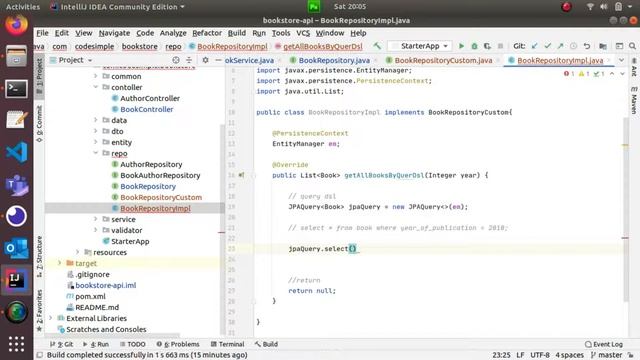Open Files manager from the dock
This screenshot has height=360, width=640.
16,57
